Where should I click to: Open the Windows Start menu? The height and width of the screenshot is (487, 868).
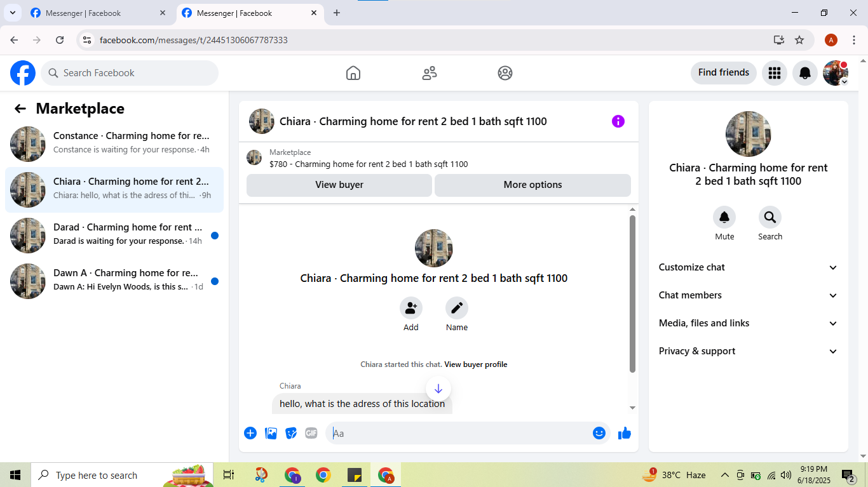(x=15, y=475)
